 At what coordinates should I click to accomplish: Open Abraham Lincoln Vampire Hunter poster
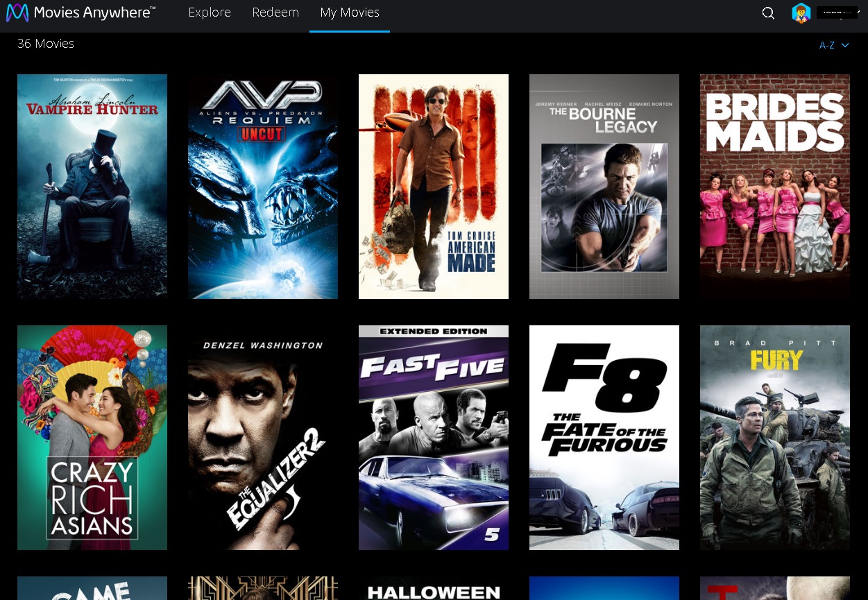click(x=92, y=187)
